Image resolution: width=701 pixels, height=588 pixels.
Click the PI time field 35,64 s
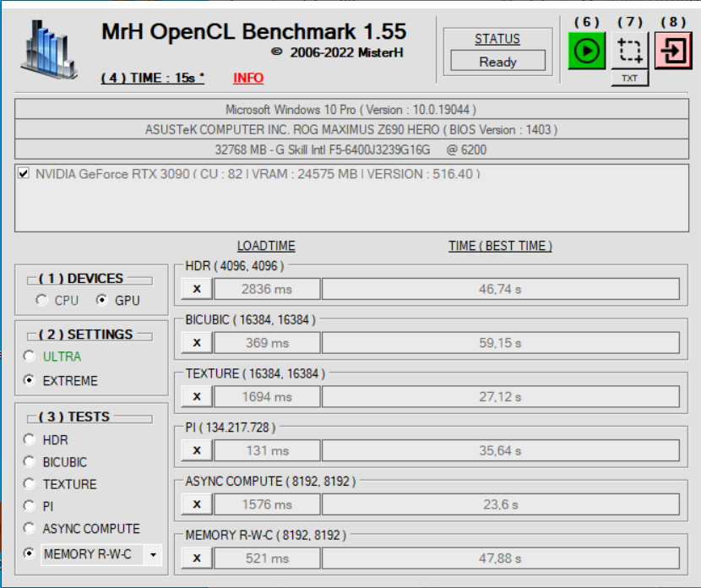[500, 450]
